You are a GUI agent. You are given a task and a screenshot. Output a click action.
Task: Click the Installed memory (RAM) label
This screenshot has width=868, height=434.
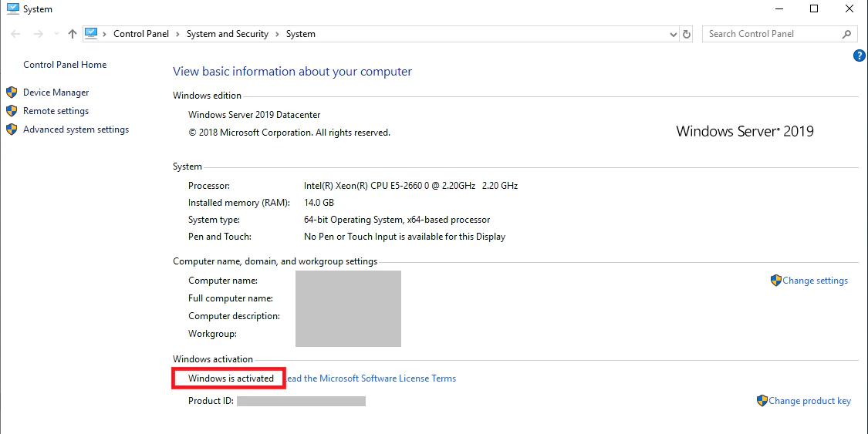(x=238, y=203)
